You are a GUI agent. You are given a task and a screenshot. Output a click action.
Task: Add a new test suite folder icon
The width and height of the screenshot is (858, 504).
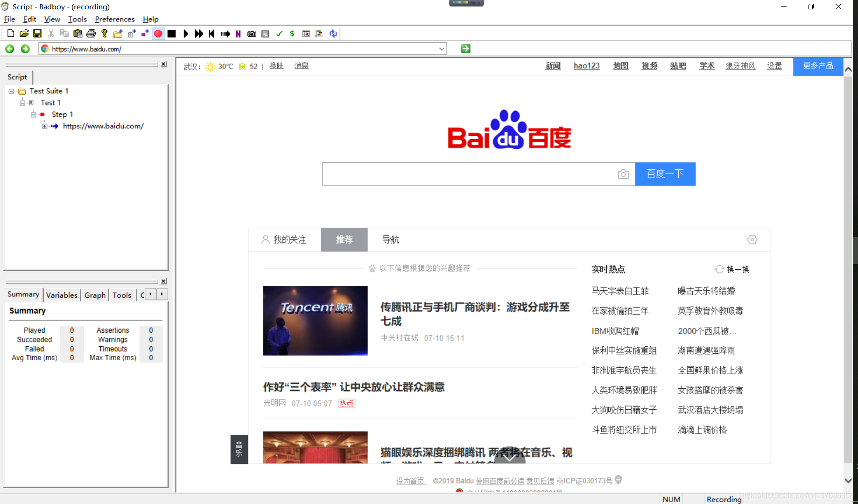pos(118,34)
